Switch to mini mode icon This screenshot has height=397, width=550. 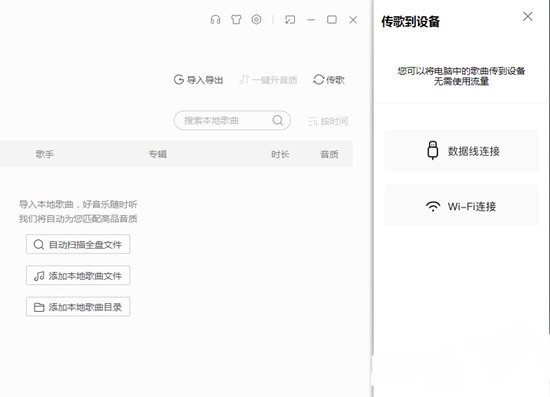290,20
